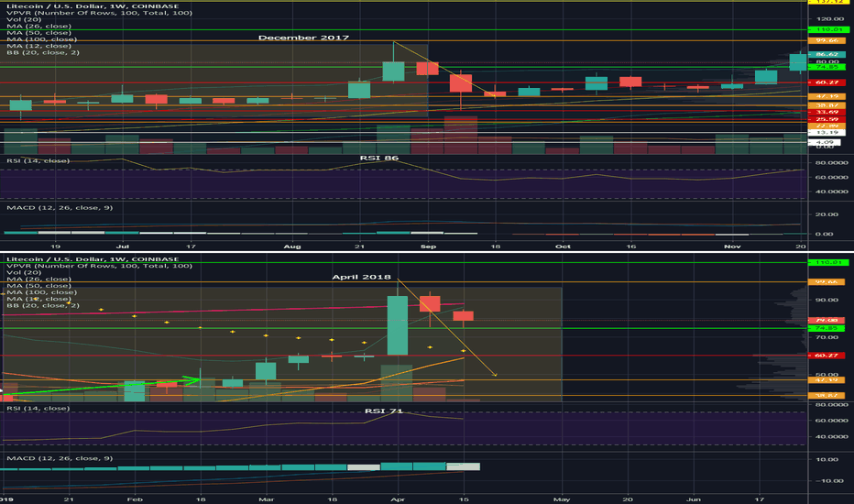
Task: Click 'Vol (20)' legend in April 2018 chart
Action: (24, 272)
